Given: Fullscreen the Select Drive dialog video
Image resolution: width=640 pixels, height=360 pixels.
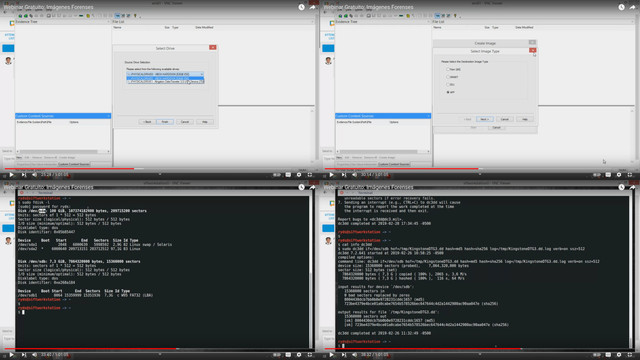Looking at the screenshot, I should click(310, 175).
